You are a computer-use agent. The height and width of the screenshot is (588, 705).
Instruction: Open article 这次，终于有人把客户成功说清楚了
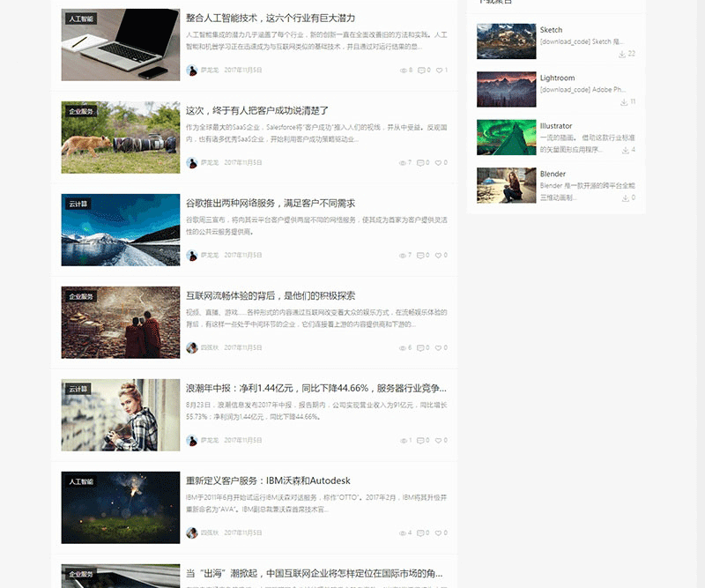pos(257,111)
